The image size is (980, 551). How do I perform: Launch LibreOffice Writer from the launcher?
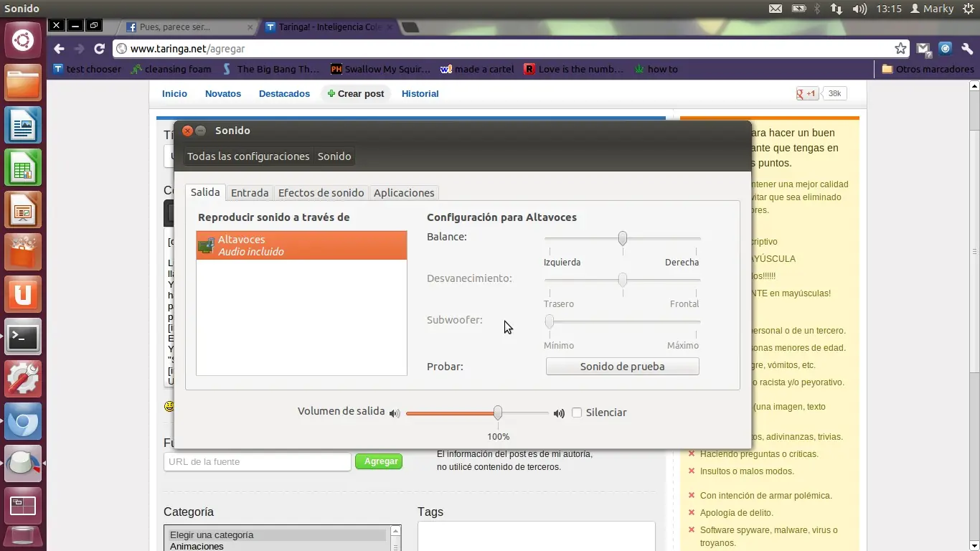click(23, 125)
